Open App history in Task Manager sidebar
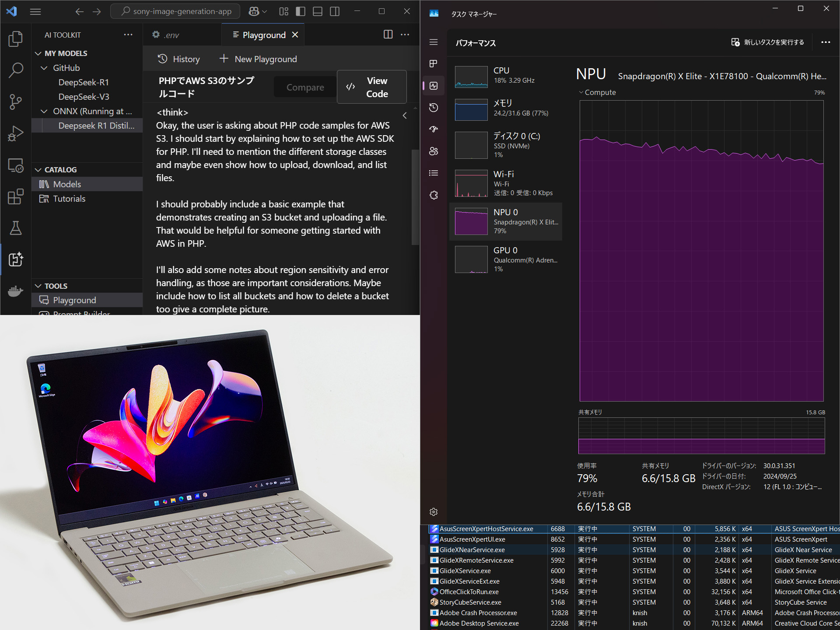 point(433,108)
